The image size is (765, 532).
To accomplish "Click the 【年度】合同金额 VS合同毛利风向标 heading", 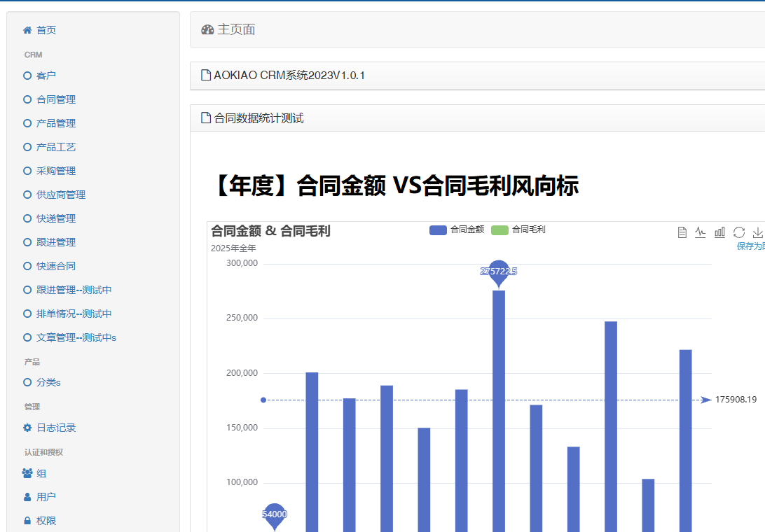I will pos(394,185).
